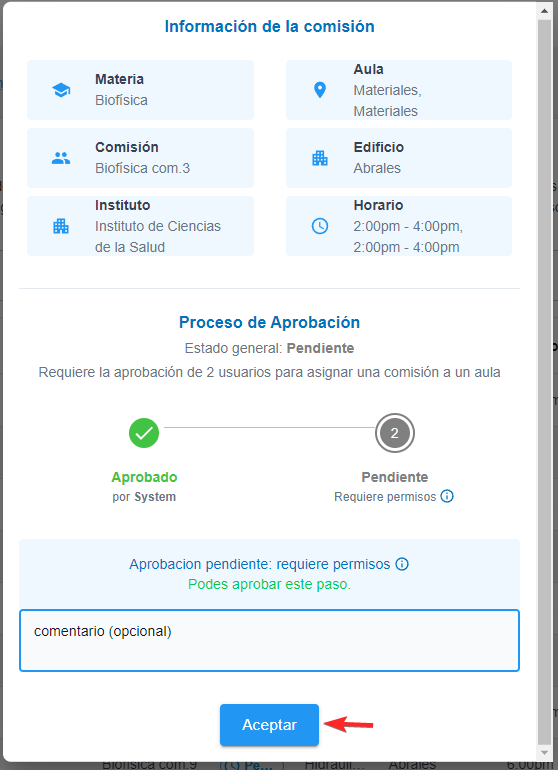Image resolution: width=558 pixels, height=770 pixels.
Task: Click the Abrales building value
Action: coord(377,168)
